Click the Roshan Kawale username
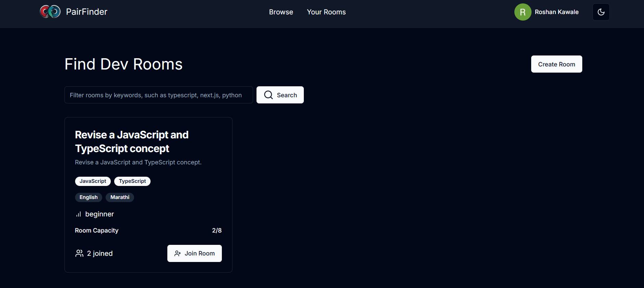Viewport: 644px width, 288px height. [557, 12]
